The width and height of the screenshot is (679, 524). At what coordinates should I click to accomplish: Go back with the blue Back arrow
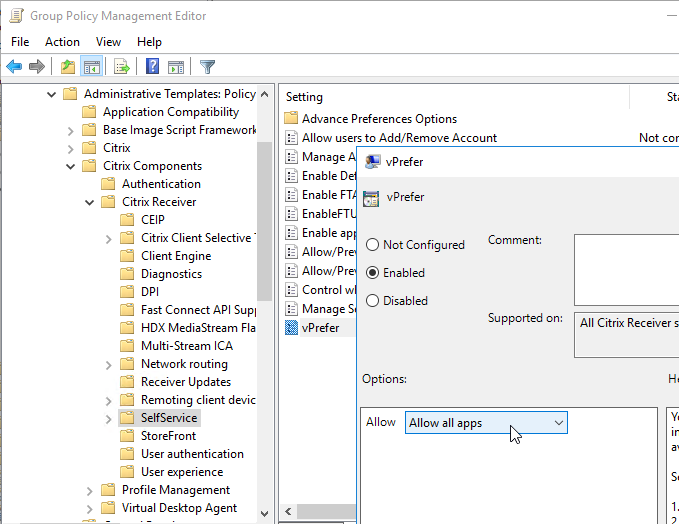[x=14, y=67]
